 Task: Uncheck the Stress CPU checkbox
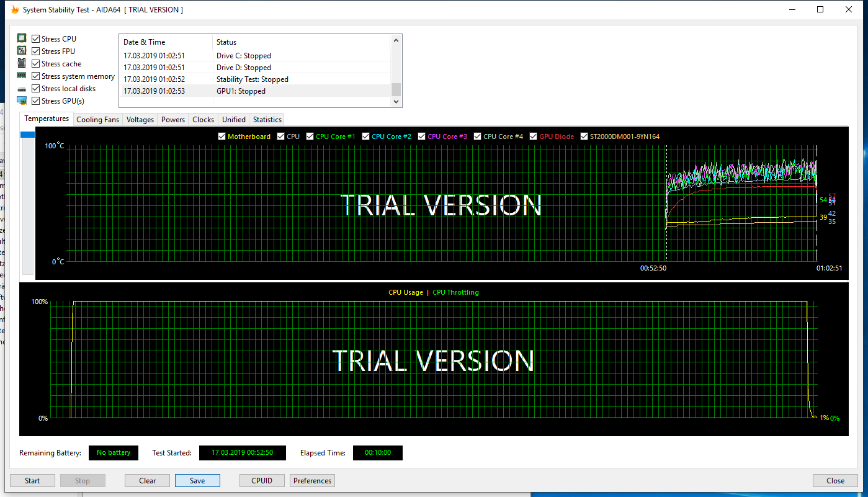tap(35, 38)
